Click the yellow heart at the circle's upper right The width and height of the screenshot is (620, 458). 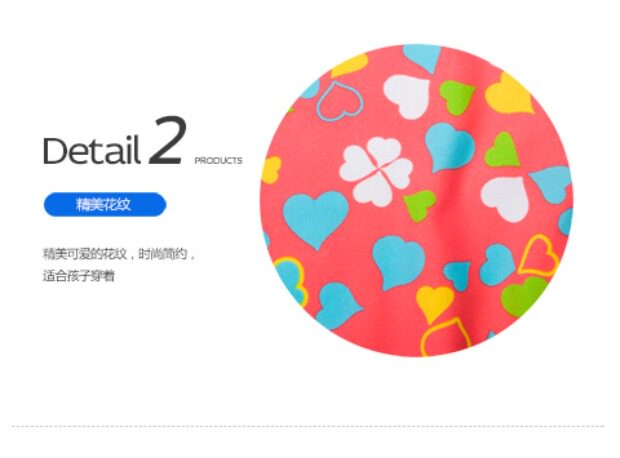point(509,94)
